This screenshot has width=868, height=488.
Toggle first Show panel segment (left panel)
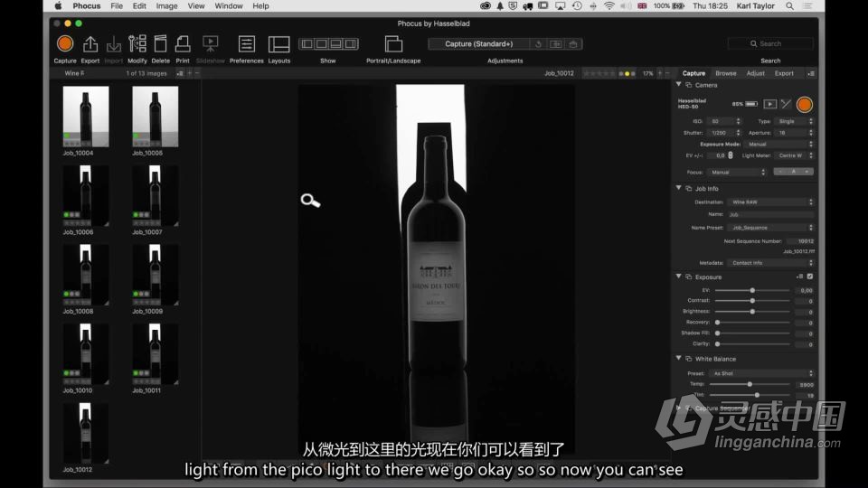tap(307, 43)
